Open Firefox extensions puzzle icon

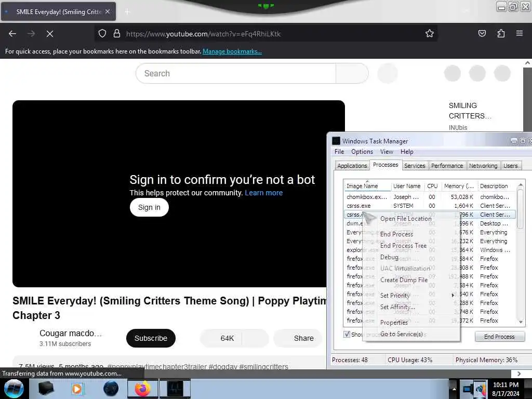[501, 34]
